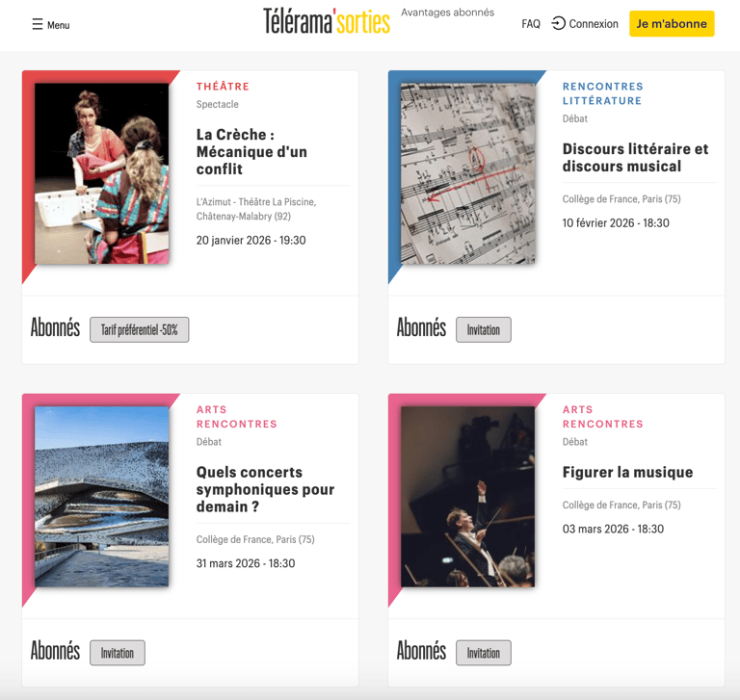Open the Philharmonie building photo thumbnail
The height and width of the screenshot is (700, 740).
point(101,497)
